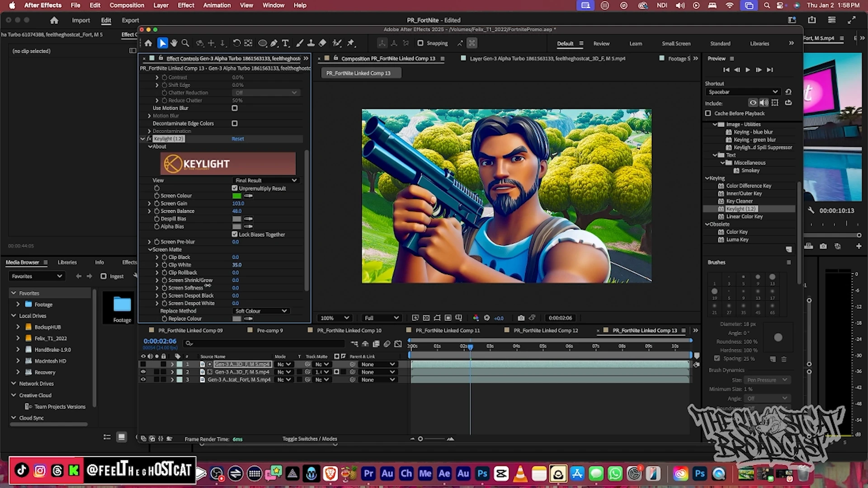The image size is (868, 488).
Task: Click the Screen Colour eyedropper icon
Action: click(248, 196)
